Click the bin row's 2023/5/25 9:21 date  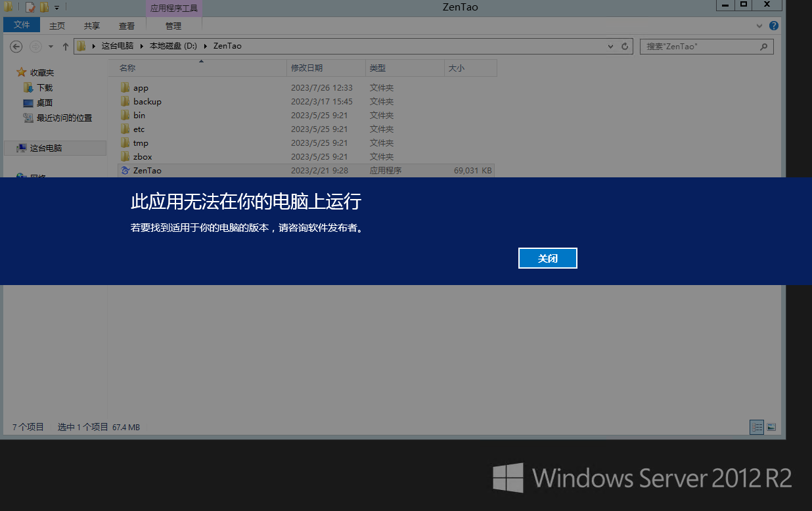tap(319, 115)
